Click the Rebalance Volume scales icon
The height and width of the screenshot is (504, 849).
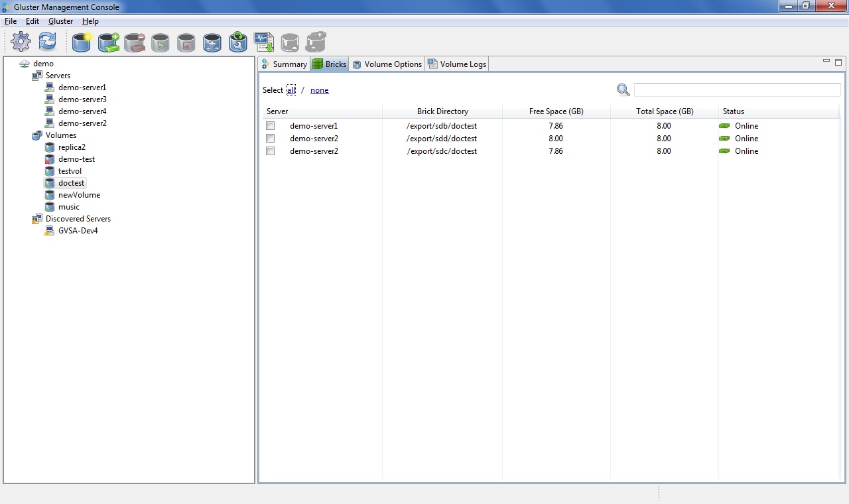click(x=212, y=43)
